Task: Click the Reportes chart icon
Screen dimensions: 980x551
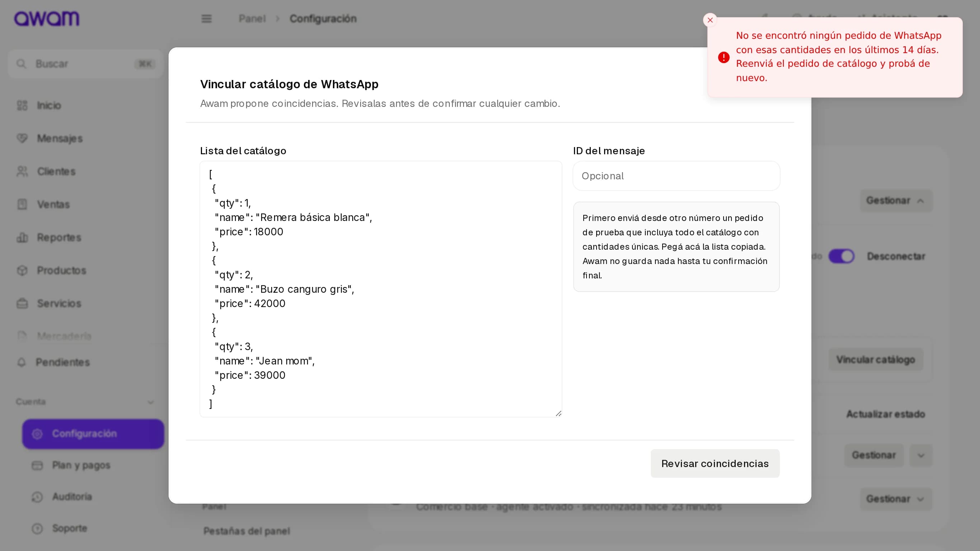Action: [23, 237]
